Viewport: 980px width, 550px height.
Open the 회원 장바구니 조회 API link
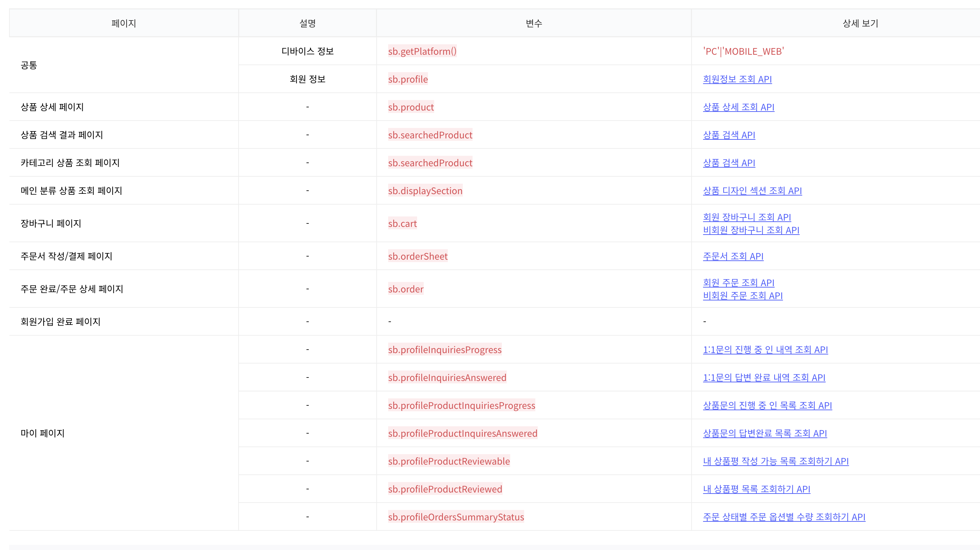tap(746, 217)
